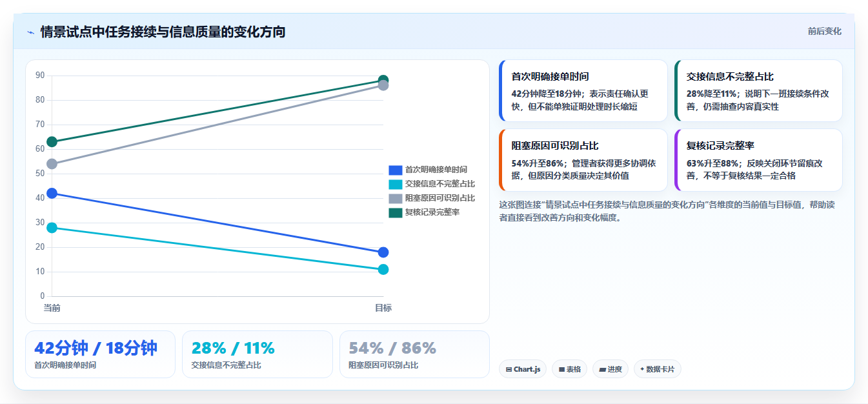Click text 28%降至11% in second card
The width and height of the screenshot is (868, 404).
click(712, 94)
